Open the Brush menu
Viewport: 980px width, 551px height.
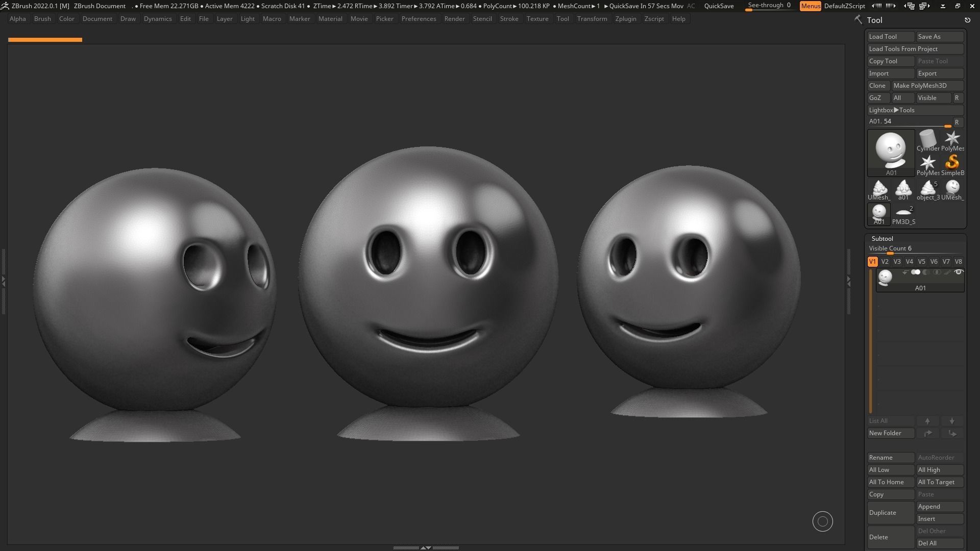(42, 19)
